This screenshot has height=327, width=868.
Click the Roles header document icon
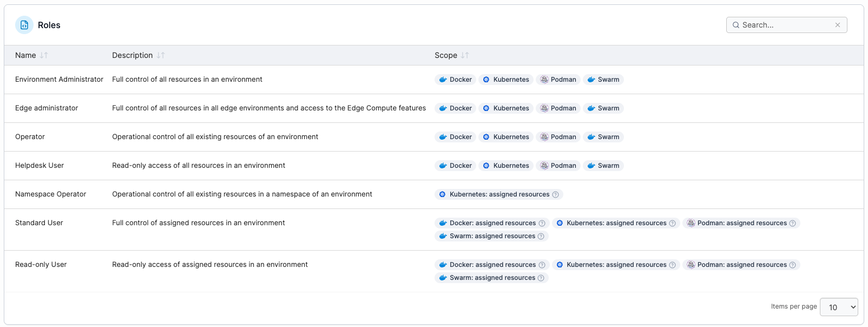pyautogui.click(x=24, y=25)
